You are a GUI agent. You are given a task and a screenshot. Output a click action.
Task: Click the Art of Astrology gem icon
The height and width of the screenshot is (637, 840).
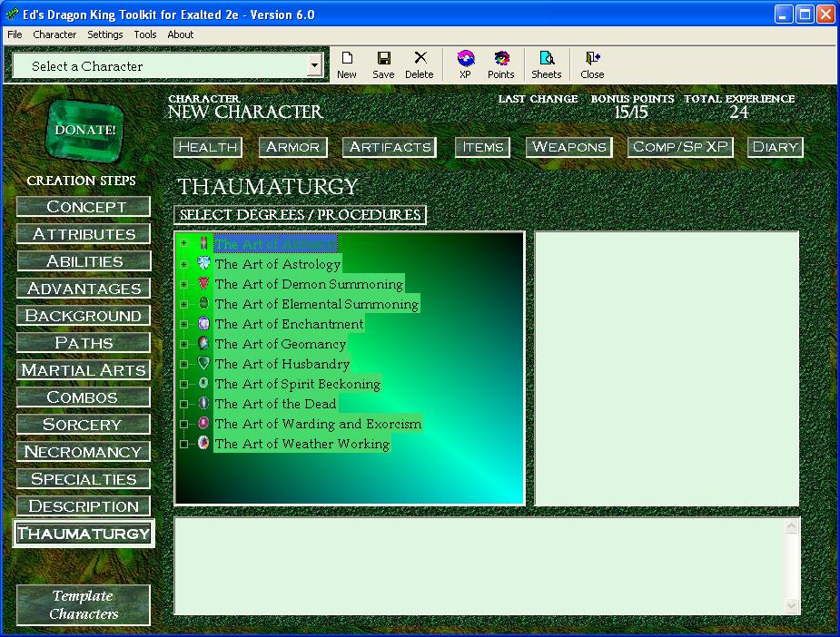(203, 263)
